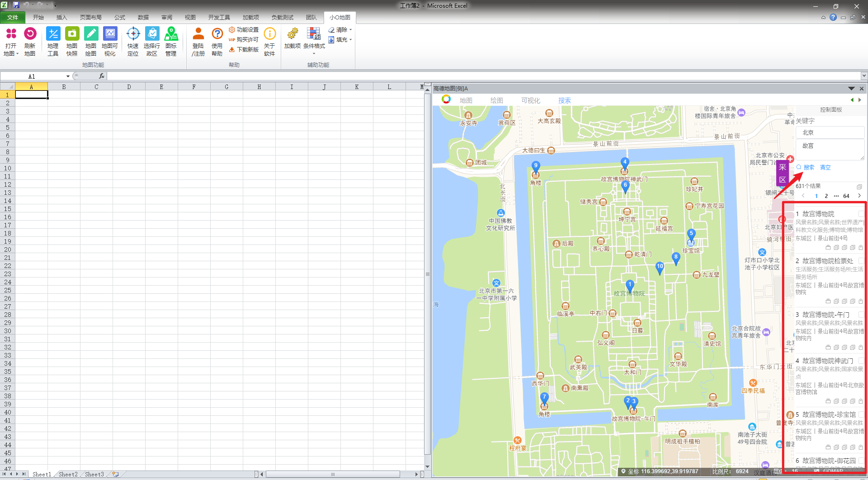Open the 地理工具 geography tools
Image resolution: width=868 pixels, height=480 pixels.
(53, 34)
